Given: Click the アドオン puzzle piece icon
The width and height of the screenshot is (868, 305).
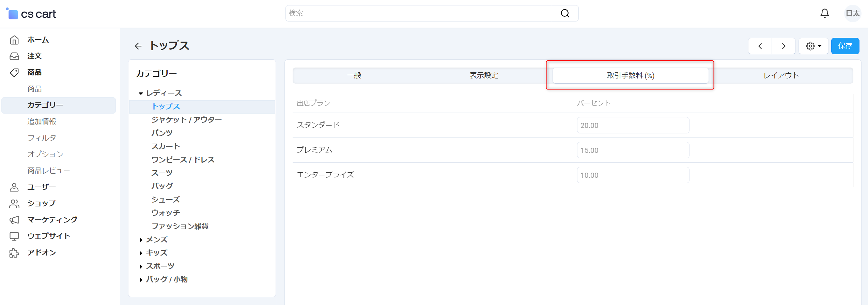Looking at the screenshot, I should [14, 253].
